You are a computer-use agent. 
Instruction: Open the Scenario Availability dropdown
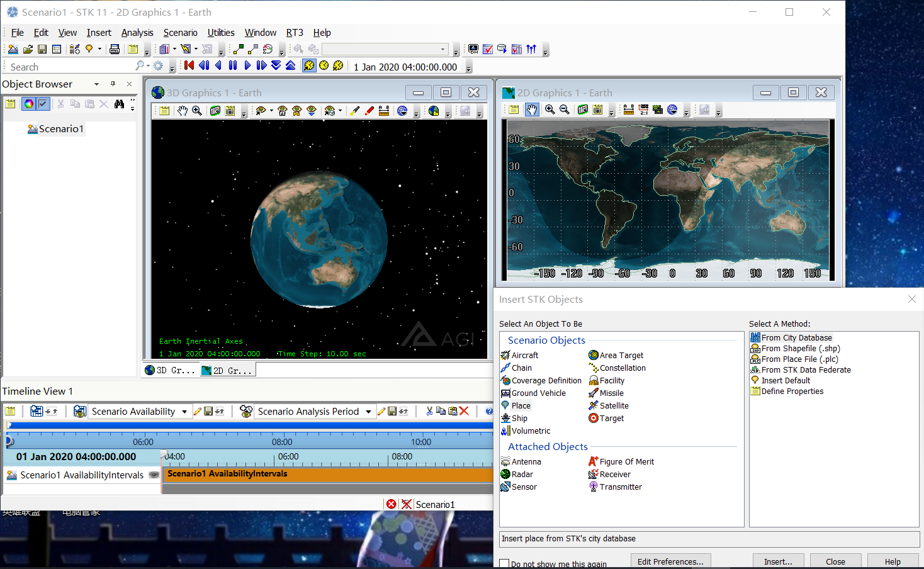click(184, 412)
